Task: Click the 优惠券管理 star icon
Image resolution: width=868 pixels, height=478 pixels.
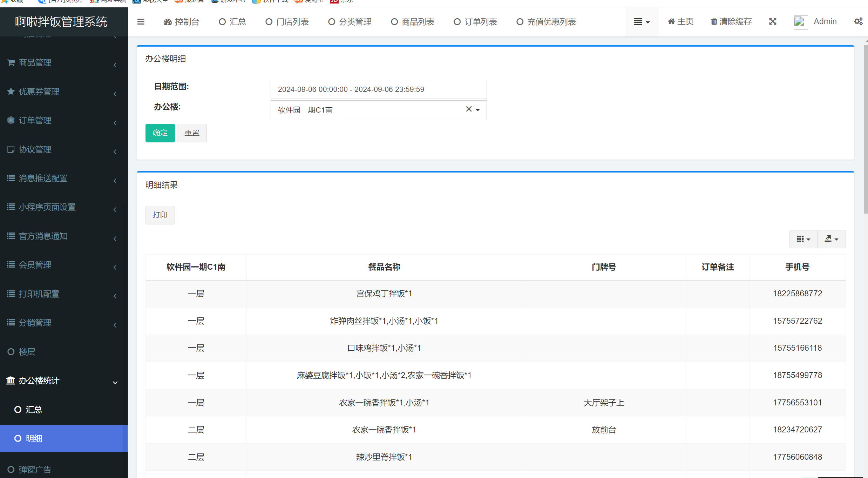Action: 11,92
